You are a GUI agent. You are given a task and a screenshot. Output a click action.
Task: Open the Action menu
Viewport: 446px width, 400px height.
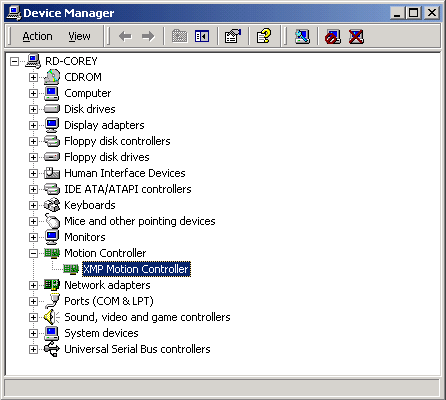(37, 36)
